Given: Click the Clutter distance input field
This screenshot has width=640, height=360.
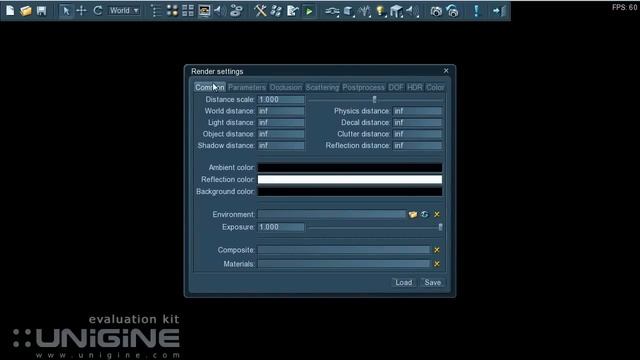Looking at the screenshot, I should click(418, 134).
